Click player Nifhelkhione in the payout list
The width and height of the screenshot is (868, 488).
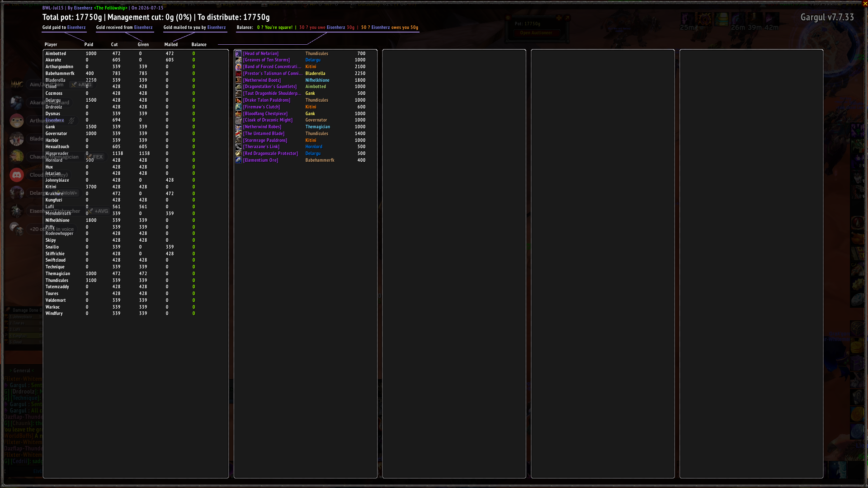[57, 221]
